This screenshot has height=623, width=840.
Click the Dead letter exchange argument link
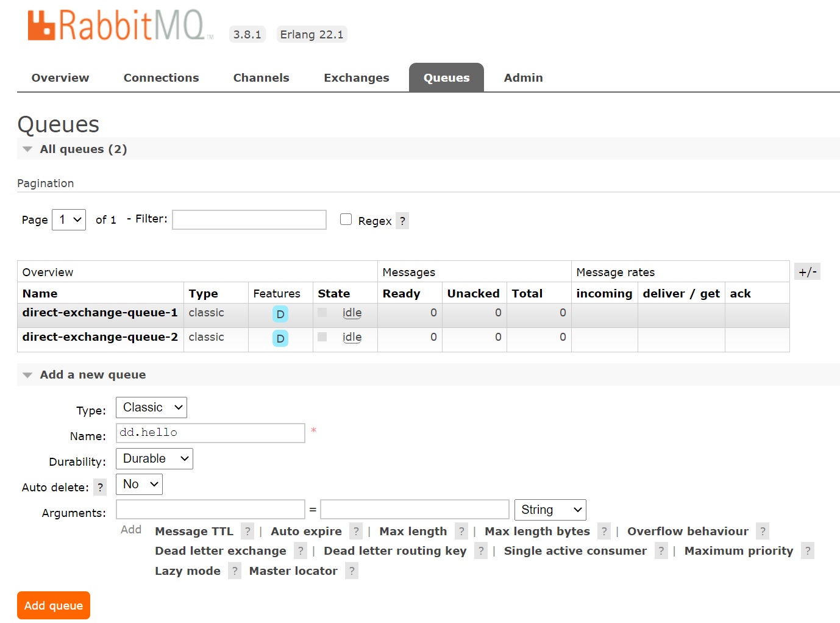coord(220,550)
